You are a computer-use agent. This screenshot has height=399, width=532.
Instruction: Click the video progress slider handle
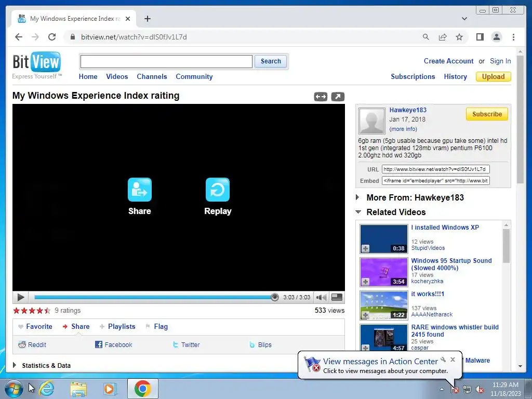275,297
